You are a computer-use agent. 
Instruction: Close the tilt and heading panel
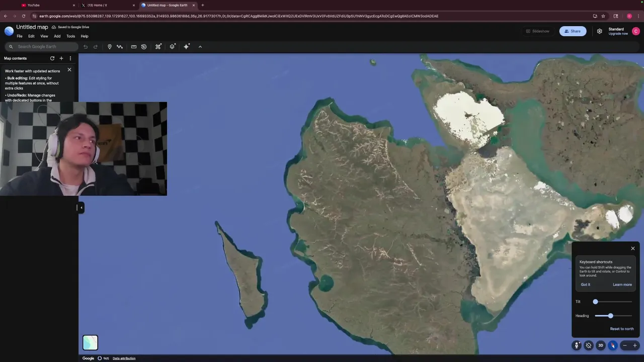pos(633,248)
